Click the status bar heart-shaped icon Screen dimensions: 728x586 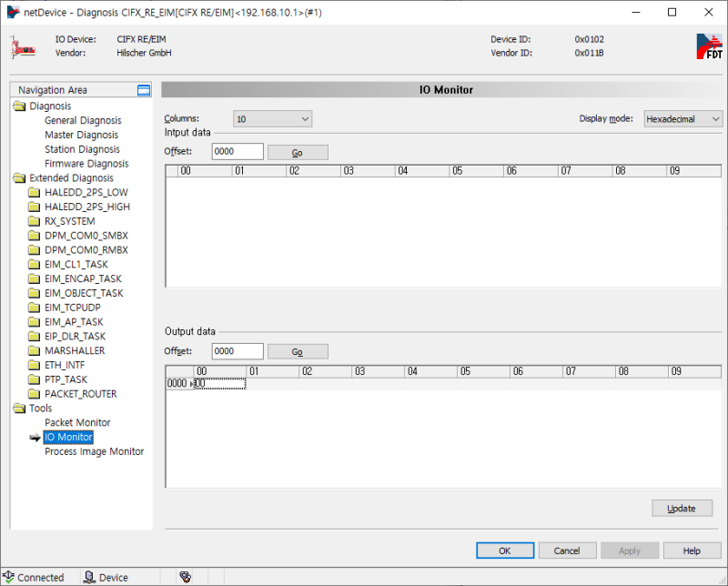tap(186, 577)
